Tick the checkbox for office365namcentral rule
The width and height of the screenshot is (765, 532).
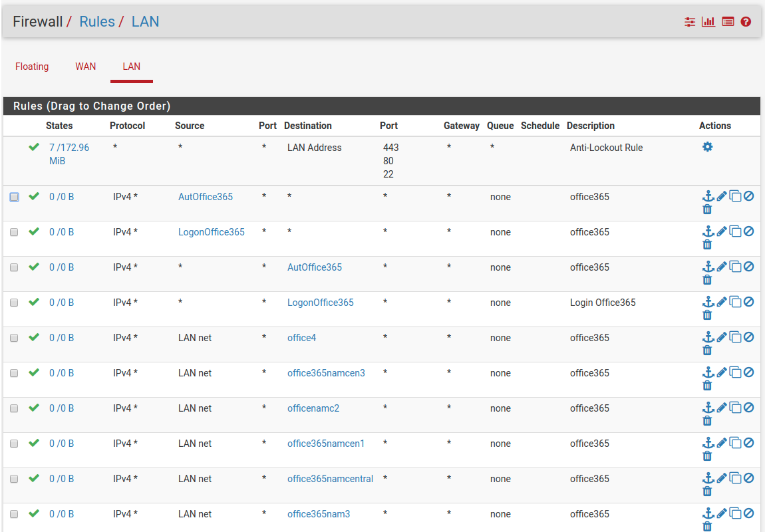point(15,479)
